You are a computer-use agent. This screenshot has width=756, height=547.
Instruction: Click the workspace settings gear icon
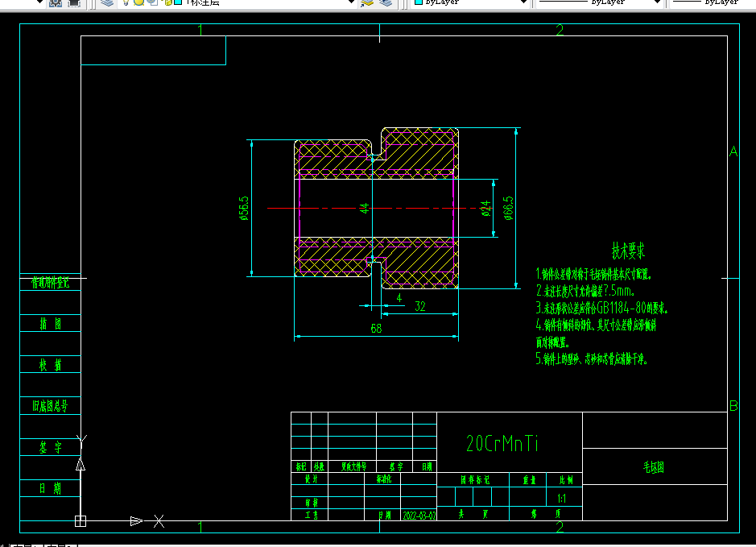pos(56,2)
